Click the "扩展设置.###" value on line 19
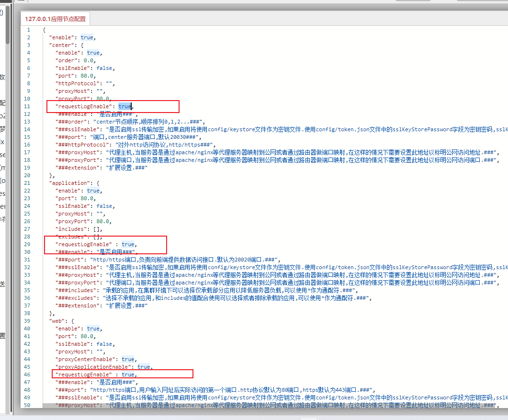The image size is (508, 420). point(127,168)
